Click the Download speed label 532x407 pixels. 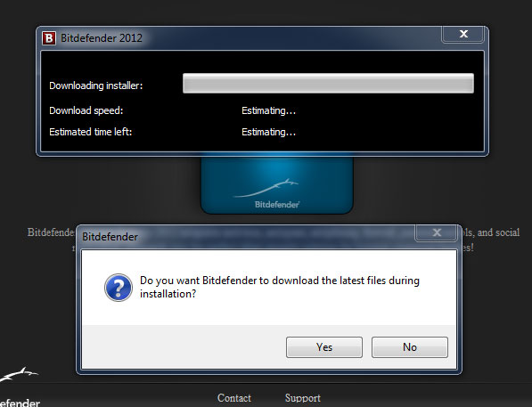[86, 110]
